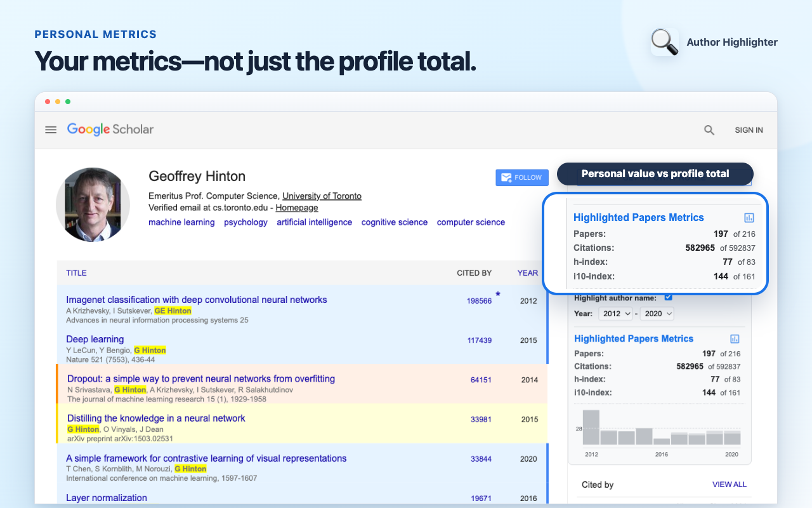Open the Layer normalization paper
The width and height of the screenshot is (812, 508).
(x=107, y=498)
